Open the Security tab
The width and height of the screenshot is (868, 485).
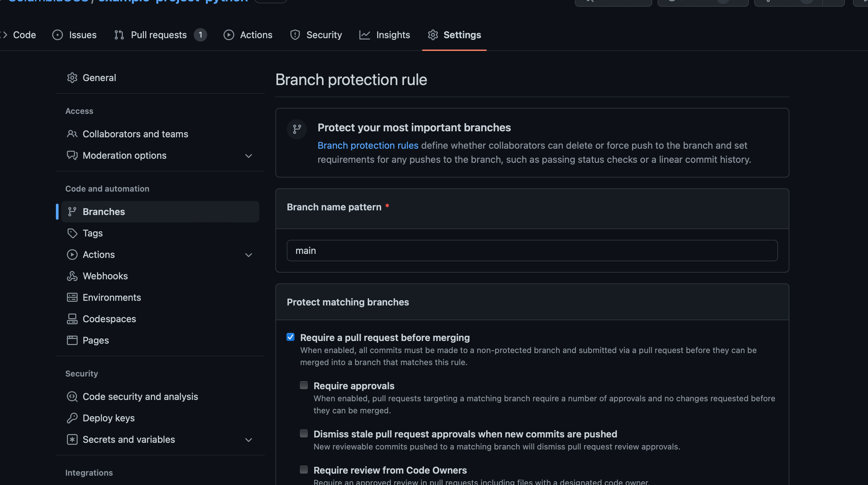[316, 35]
